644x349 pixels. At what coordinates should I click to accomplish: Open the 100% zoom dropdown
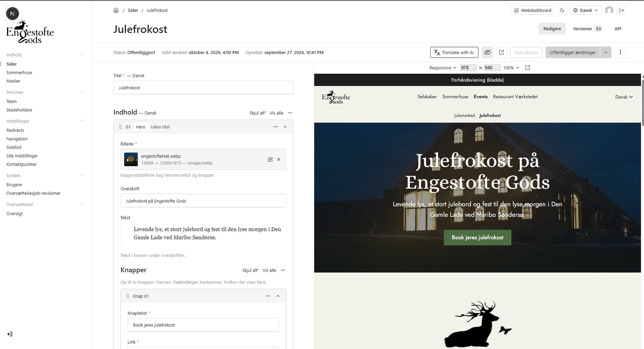(511, 68)
